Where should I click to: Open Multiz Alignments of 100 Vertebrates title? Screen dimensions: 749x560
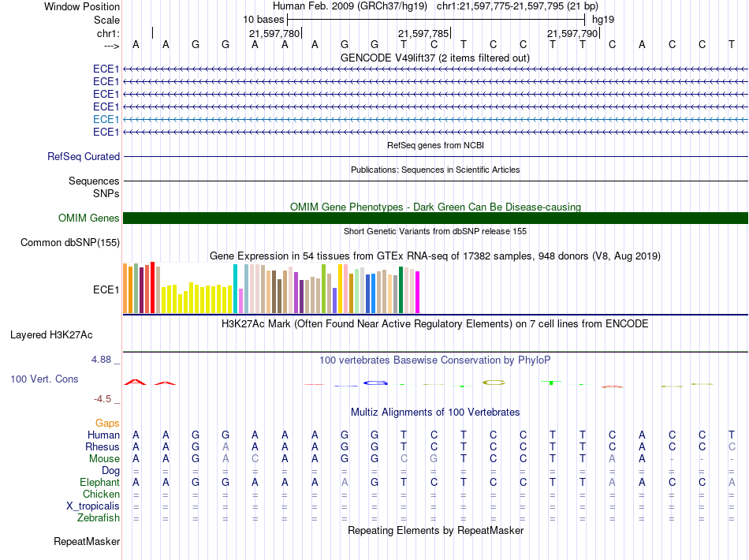point(435,413)
